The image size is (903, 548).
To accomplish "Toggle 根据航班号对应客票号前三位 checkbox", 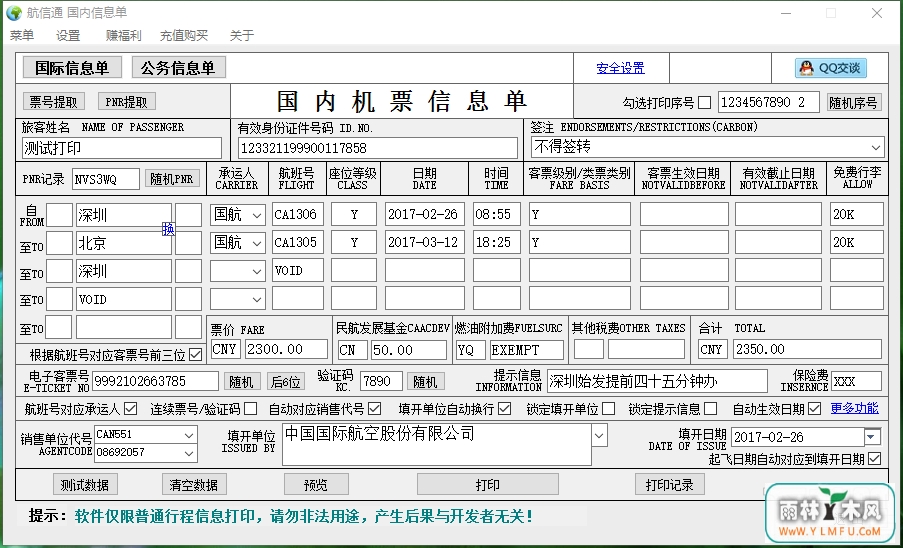I will tap(196, 354).
